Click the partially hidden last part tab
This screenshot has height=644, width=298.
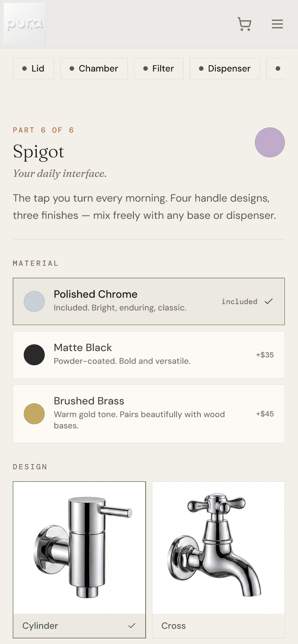(276, 69)
